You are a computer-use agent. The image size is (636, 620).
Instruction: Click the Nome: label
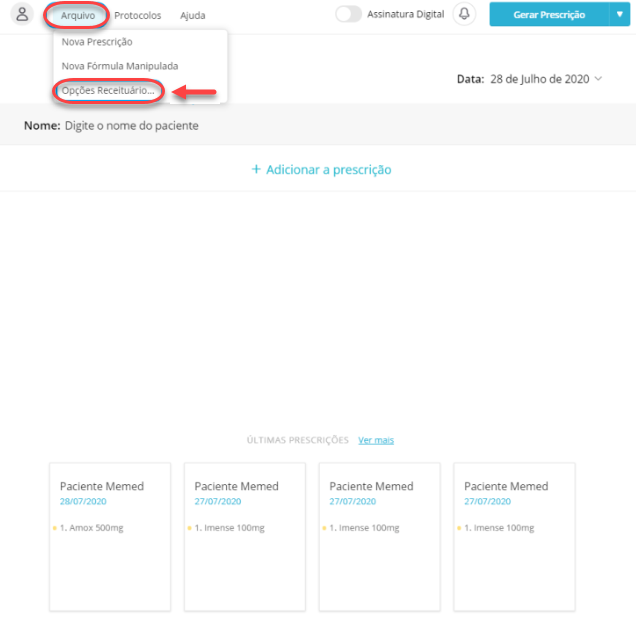pos(42,126)
